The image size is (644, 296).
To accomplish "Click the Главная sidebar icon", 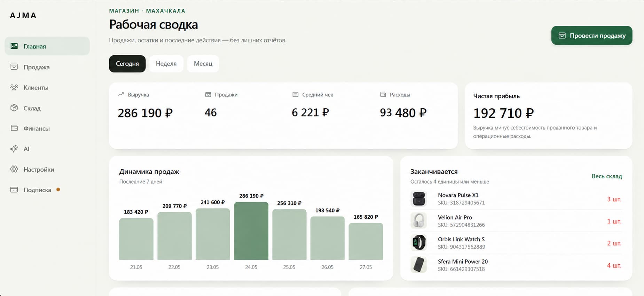I will tap(14, 46).
